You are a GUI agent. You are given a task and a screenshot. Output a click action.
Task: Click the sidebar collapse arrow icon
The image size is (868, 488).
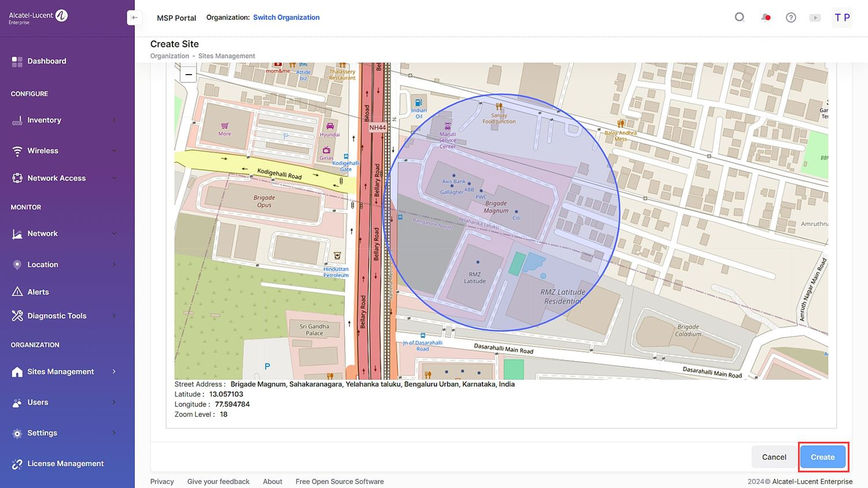click(x=134, y=17)
